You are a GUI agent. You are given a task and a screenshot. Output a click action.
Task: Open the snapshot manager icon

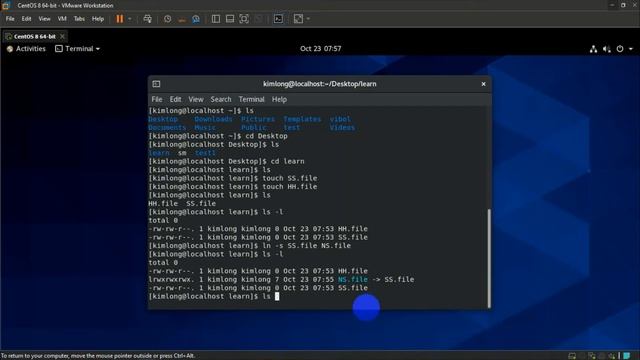(x=196, y=19)
